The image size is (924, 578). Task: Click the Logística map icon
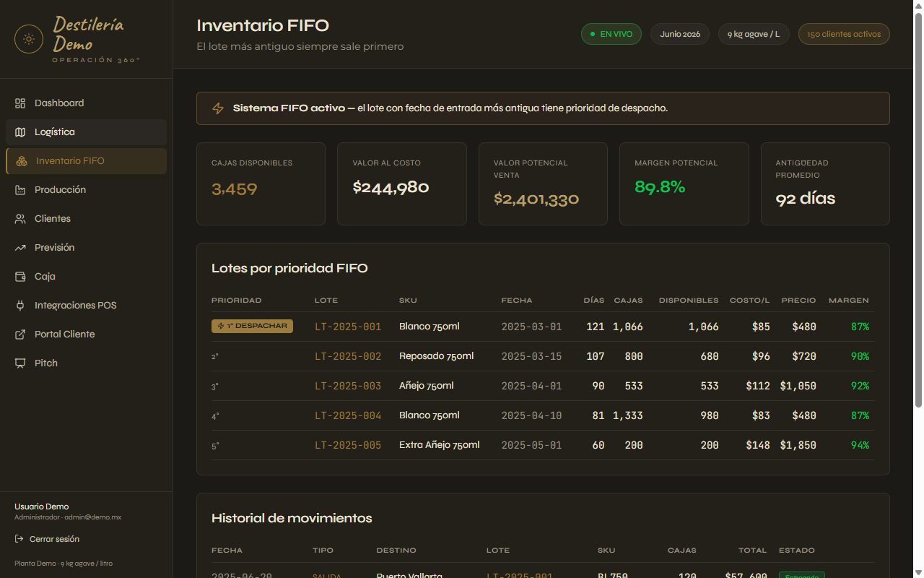(20, 132)
